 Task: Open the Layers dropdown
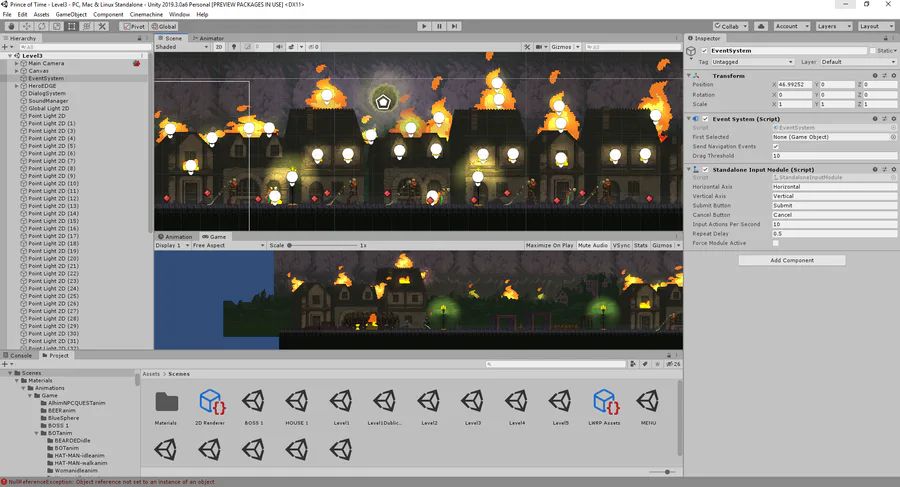(833, 26)
